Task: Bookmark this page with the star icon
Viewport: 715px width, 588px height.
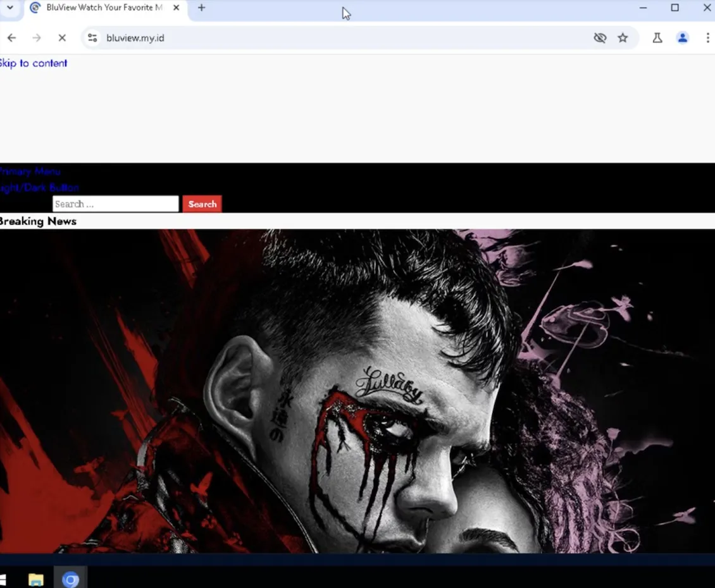Action: 623,38
